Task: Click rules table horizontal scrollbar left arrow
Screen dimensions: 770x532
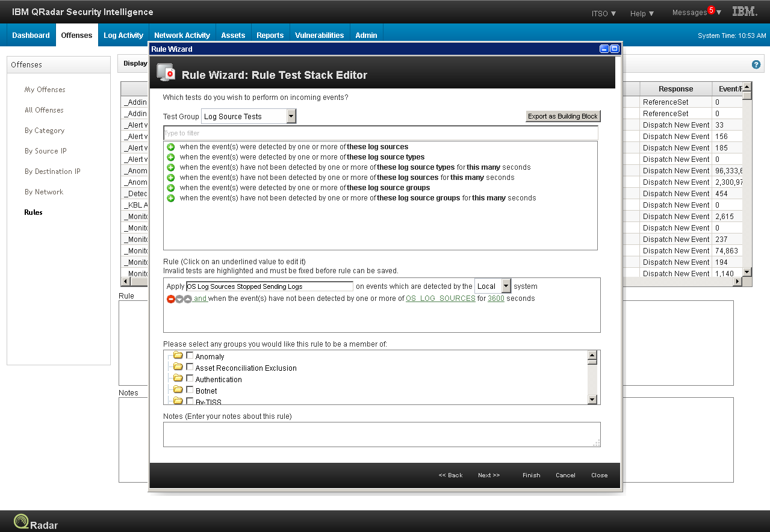Action: (126, 282)
